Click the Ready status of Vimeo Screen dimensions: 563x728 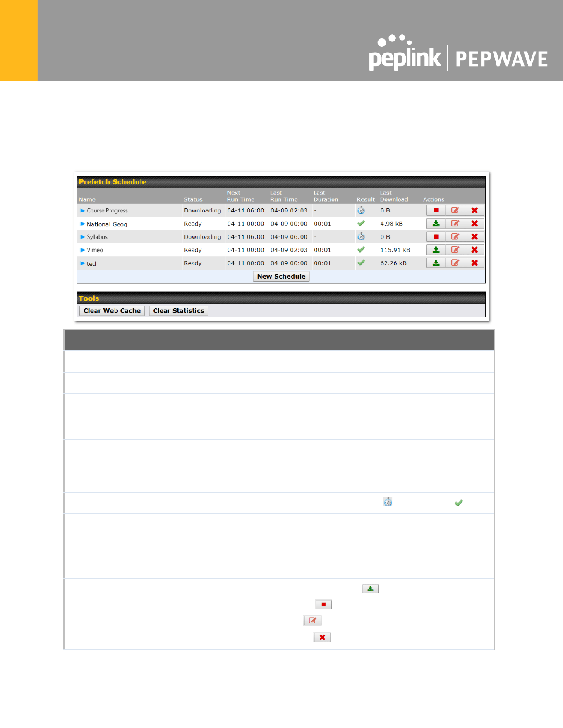click(x=193, y=250)
